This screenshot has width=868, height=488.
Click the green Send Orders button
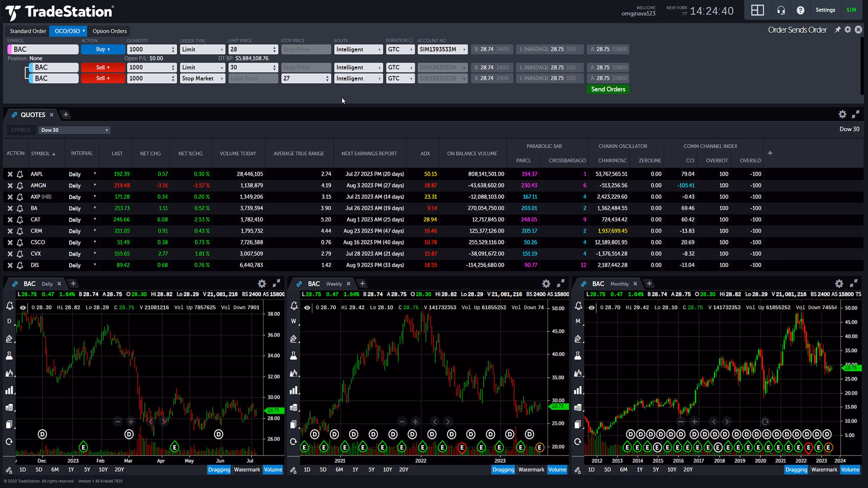tap(608, 89)
